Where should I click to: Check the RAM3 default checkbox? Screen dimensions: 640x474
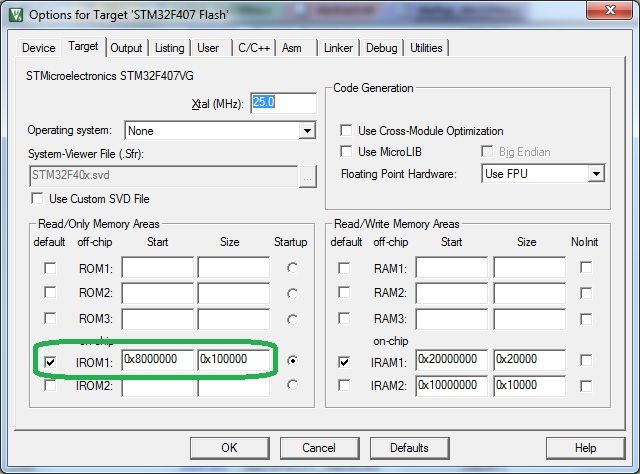344,318
